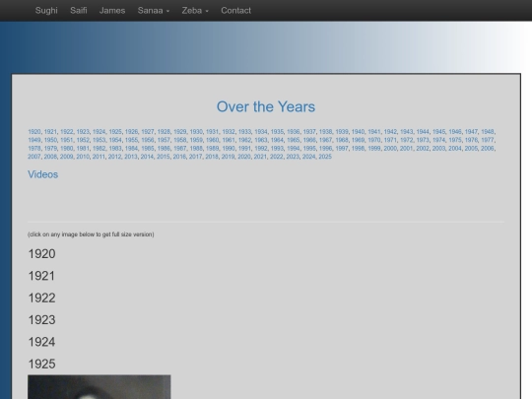This screenshot has height=399, width=532.
Task: Open the 1925 photo thumbnail
Action: [x=100, y=387]
